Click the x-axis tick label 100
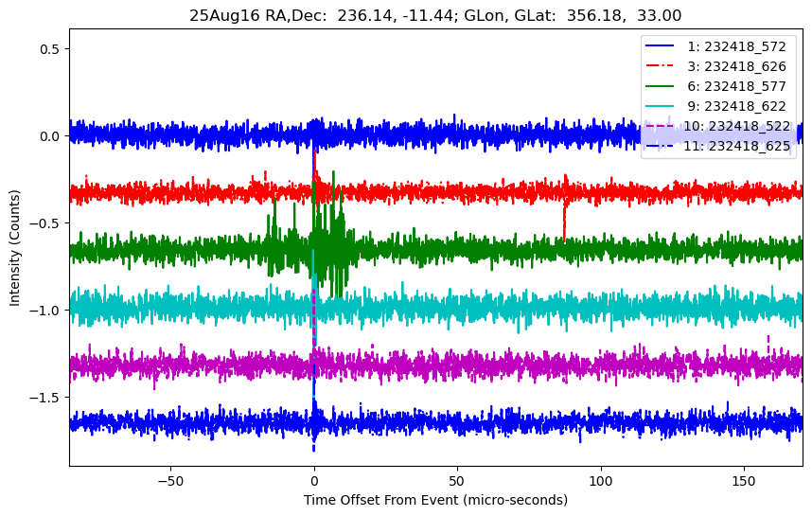This screenshot has width=812, height=516. click(601, 481)
